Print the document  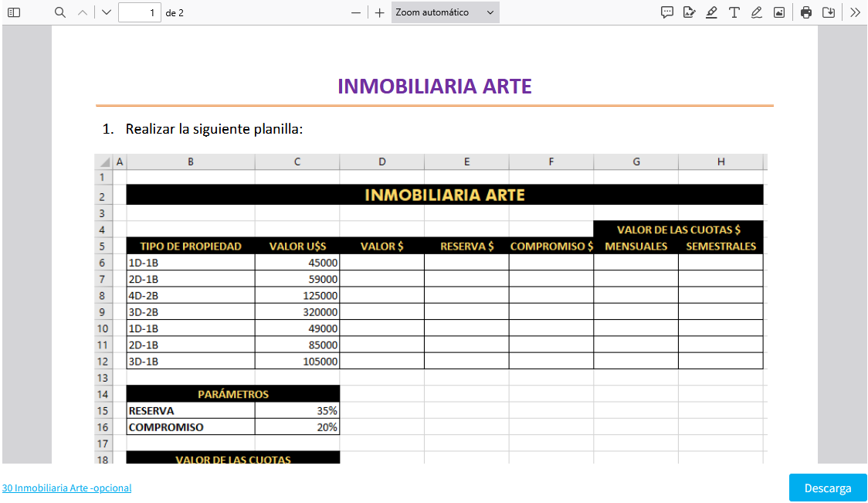click(806, 12)
